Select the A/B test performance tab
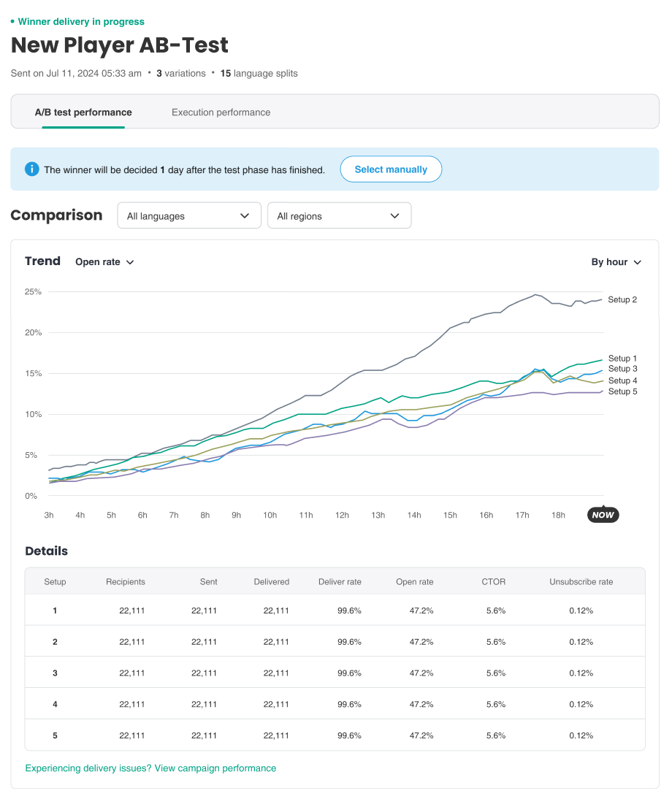The image size is (672, 796). [83, 112]
